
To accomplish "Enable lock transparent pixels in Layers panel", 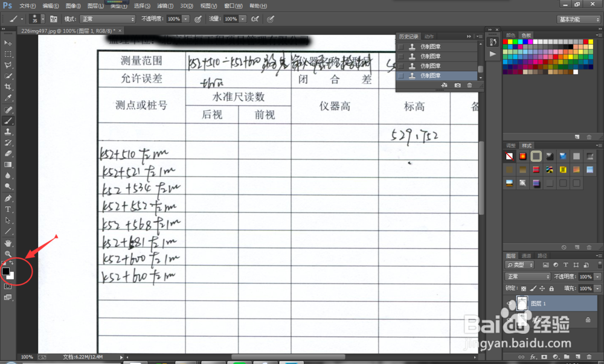I will pyautogui.click(x=523, y=289).
